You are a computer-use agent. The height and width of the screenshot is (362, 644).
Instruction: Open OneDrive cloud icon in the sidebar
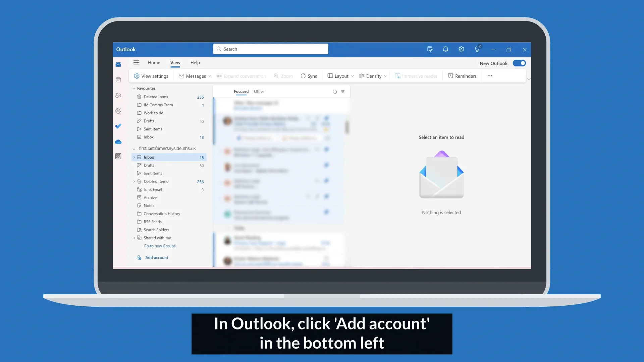118,142
